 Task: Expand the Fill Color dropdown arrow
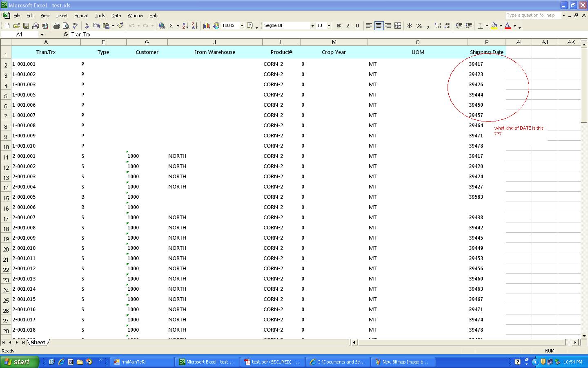point(501,26)
